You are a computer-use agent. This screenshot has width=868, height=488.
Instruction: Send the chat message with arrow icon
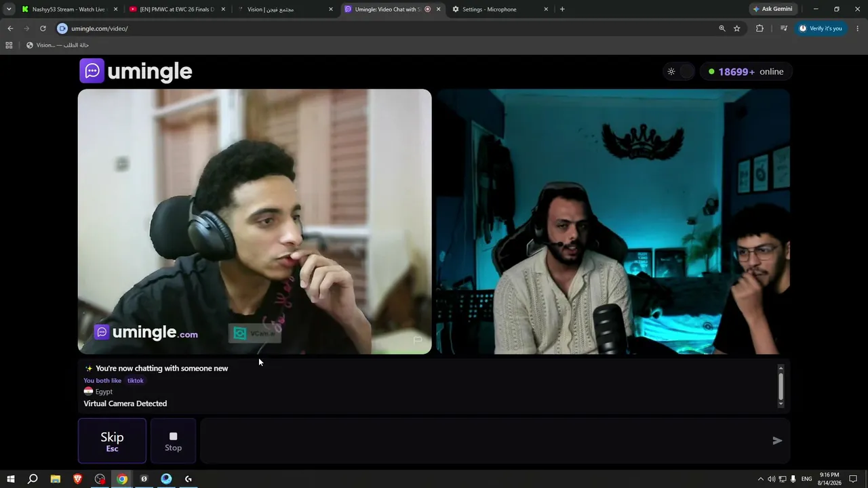pyautogui.click(x=777, y=441)
